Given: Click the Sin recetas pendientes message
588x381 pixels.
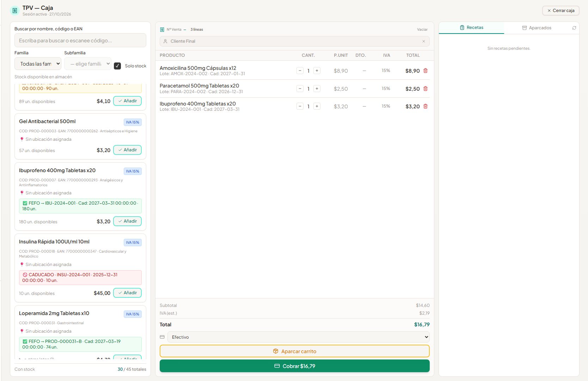Looking at the screenshot, I should pos(509,48).
